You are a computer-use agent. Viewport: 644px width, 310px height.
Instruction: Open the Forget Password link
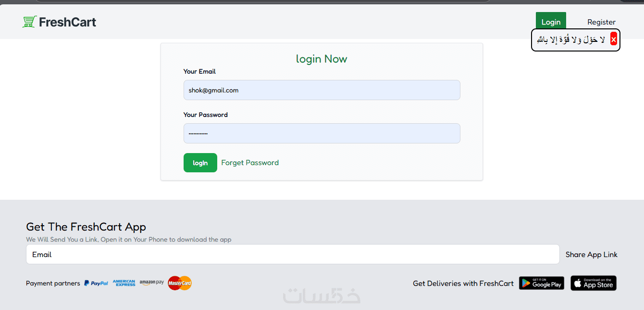[x=250, y=163]
